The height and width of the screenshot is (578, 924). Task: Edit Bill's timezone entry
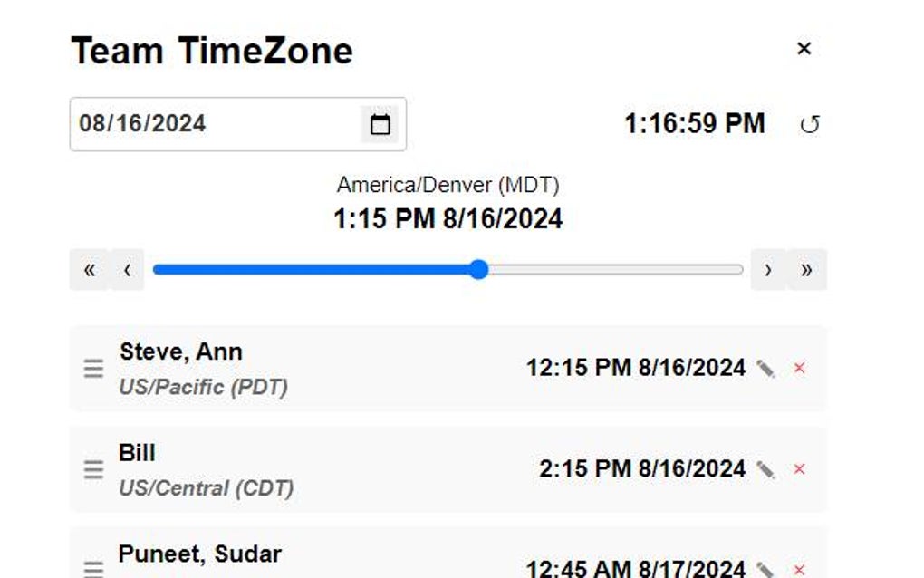pyautogui.click(x=765, y=468)
